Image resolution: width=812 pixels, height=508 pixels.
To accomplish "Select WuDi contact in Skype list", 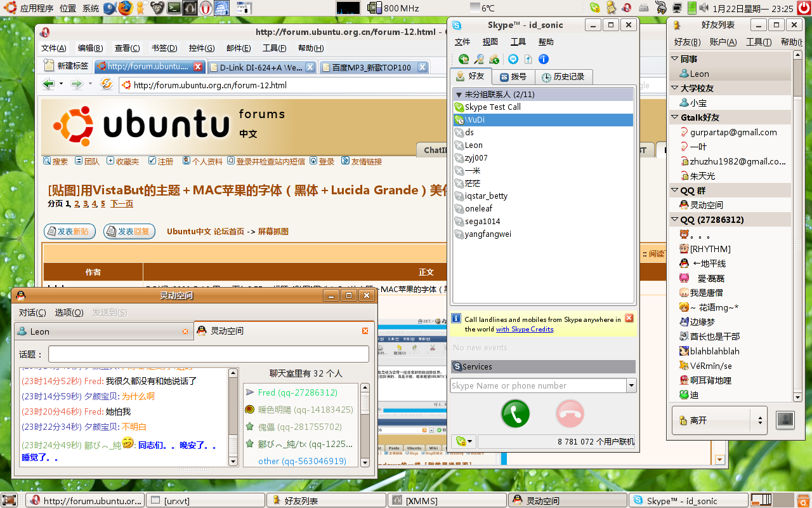I will coord(543,119).
